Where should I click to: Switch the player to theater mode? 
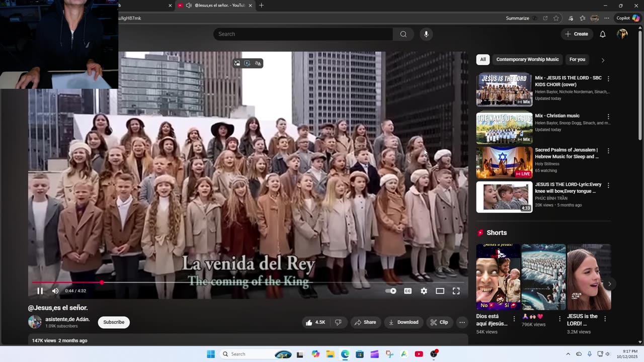point(440,291)
